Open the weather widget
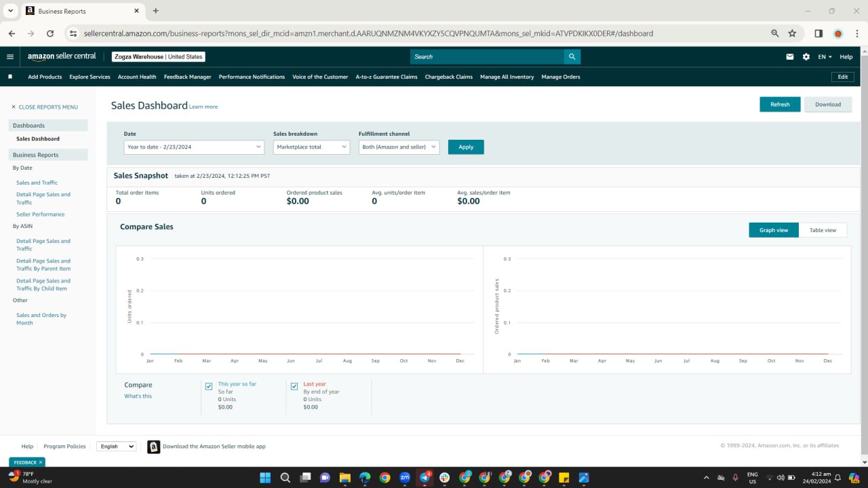 pos(30,477)
